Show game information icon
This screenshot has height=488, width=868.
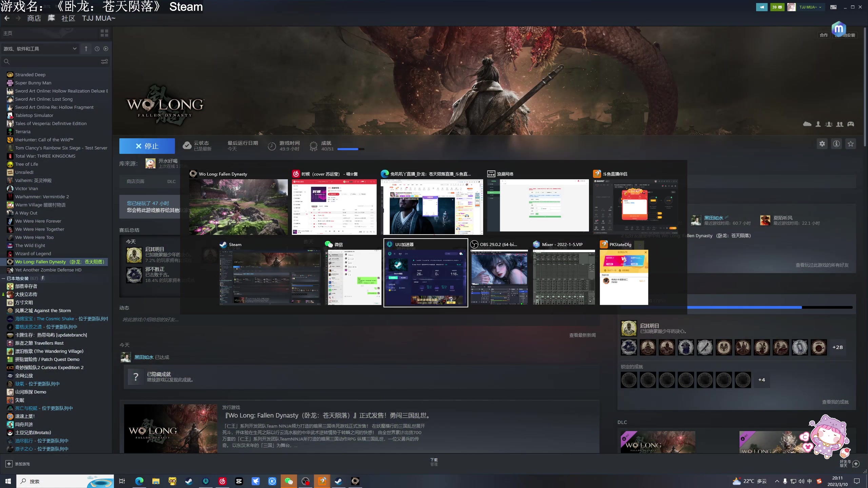pos(836,144)
